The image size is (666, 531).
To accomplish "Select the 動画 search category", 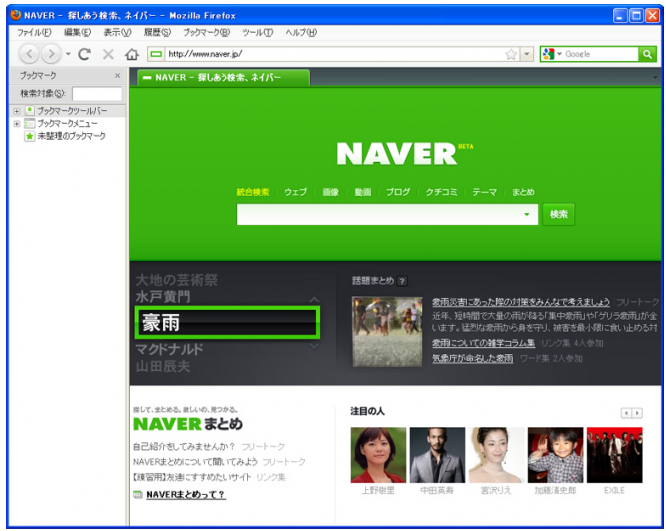I will (x=363, y=192).
